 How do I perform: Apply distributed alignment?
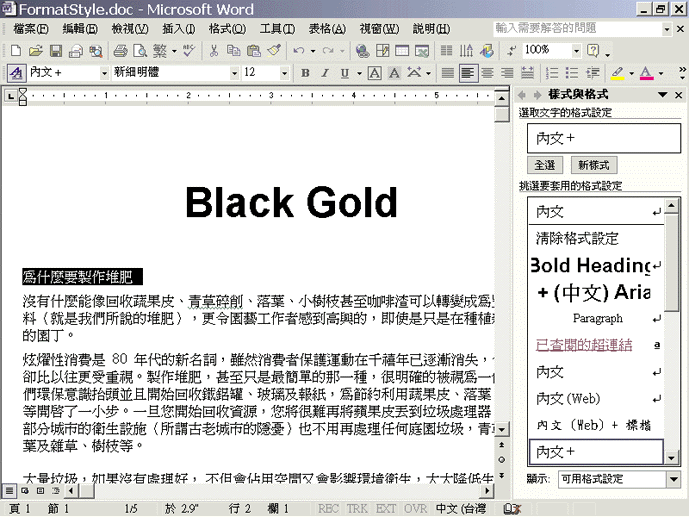tap(527, 73)
